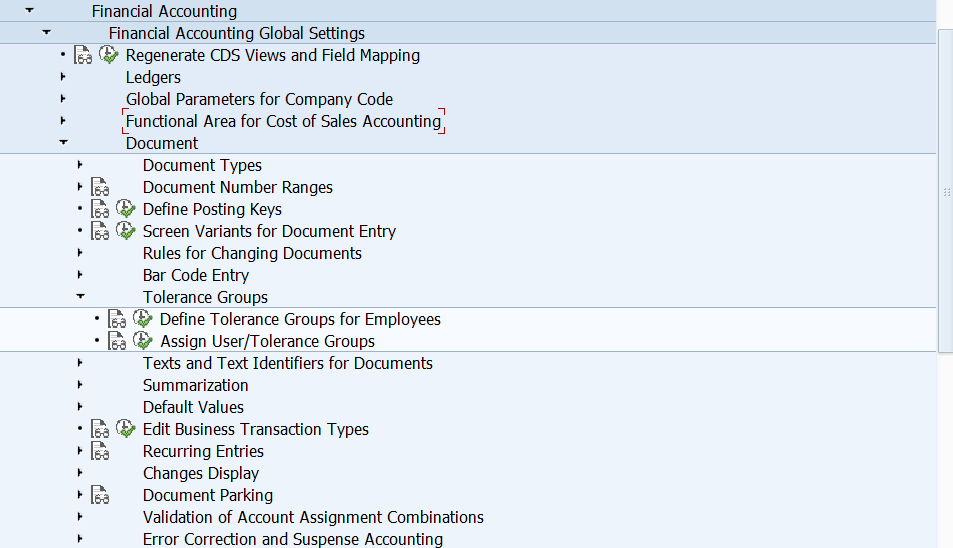Execute activity icon for Define Tolerance Groups for Employees
Viewport: 953px width, 548px height.
[x=142, y=318]
